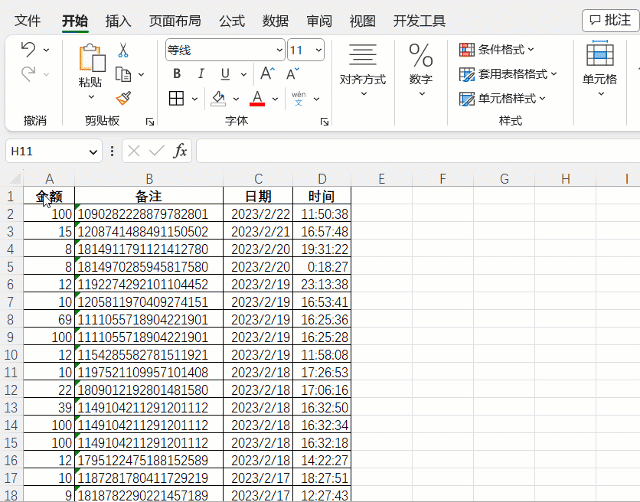Select column A header
Viewport: 640px width, 502px height.
point(49,179)
